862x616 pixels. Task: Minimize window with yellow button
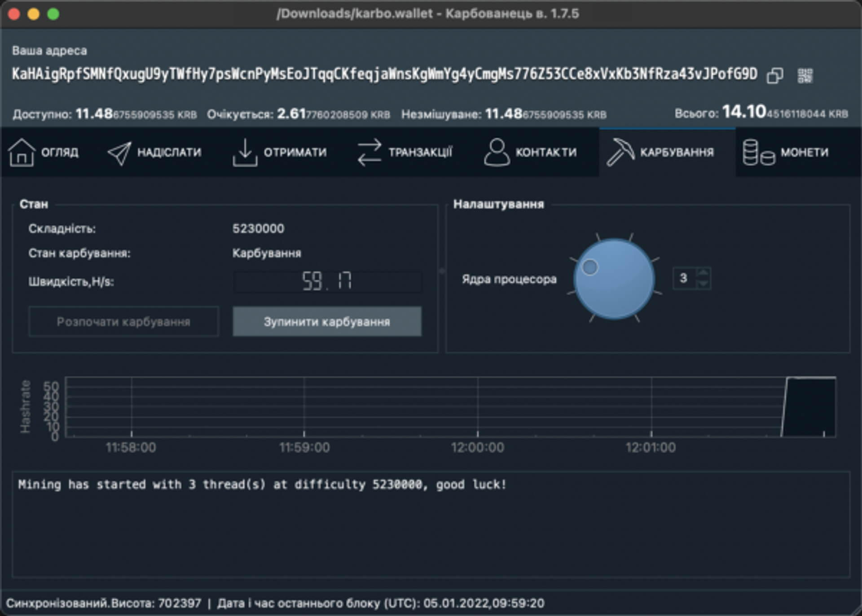tap(34, 14)
